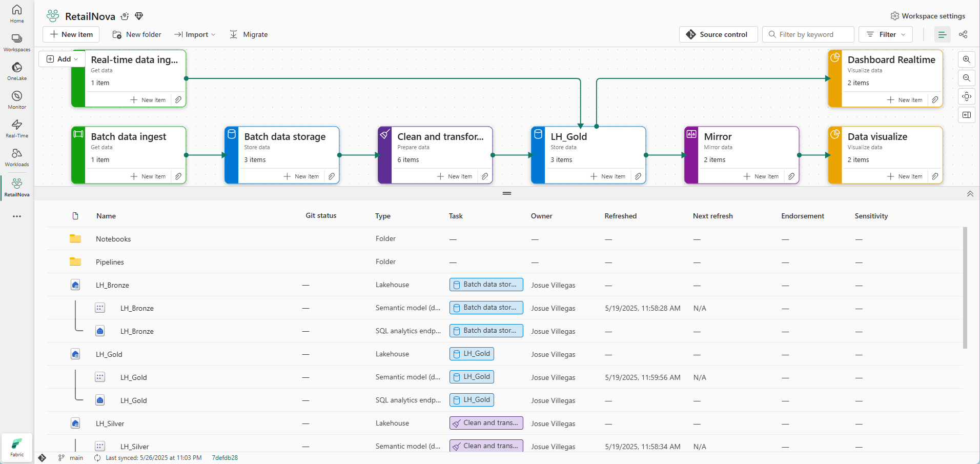
Task: Click the source control icon in status bar
Action: tap(42, 458)
